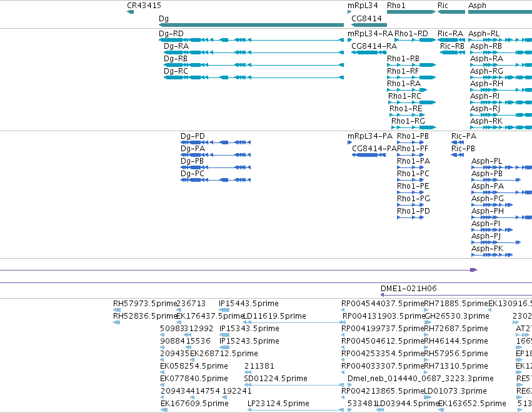This screenshot has height=413, width=532.
Task: Select the RH52836.5prime EST label
Action: [145, 316]
